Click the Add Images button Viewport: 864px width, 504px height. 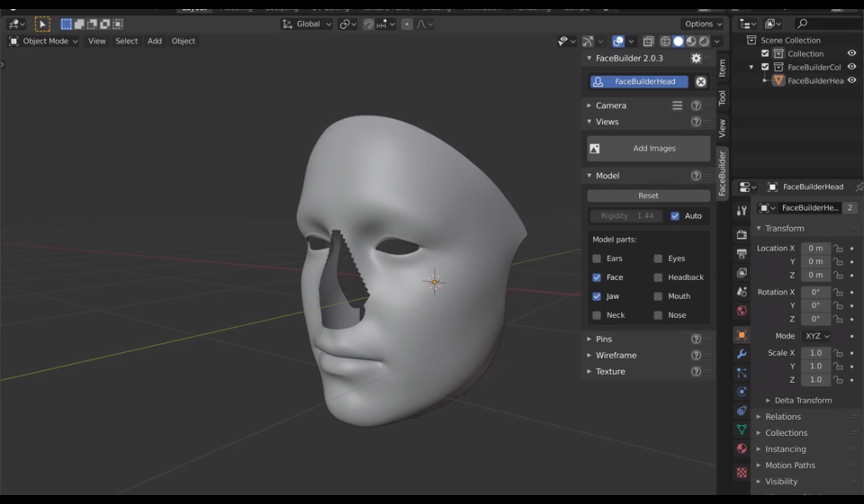coord(649,149)
